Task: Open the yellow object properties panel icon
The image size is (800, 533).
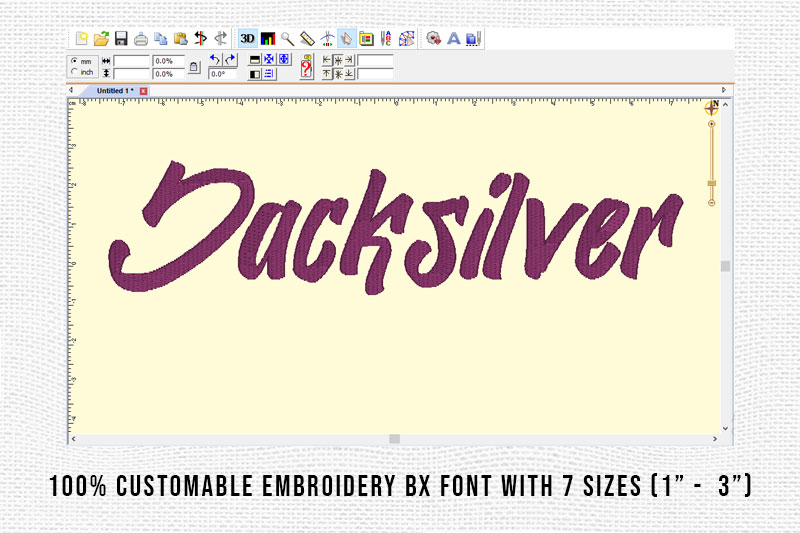Action: pos(366,39)
